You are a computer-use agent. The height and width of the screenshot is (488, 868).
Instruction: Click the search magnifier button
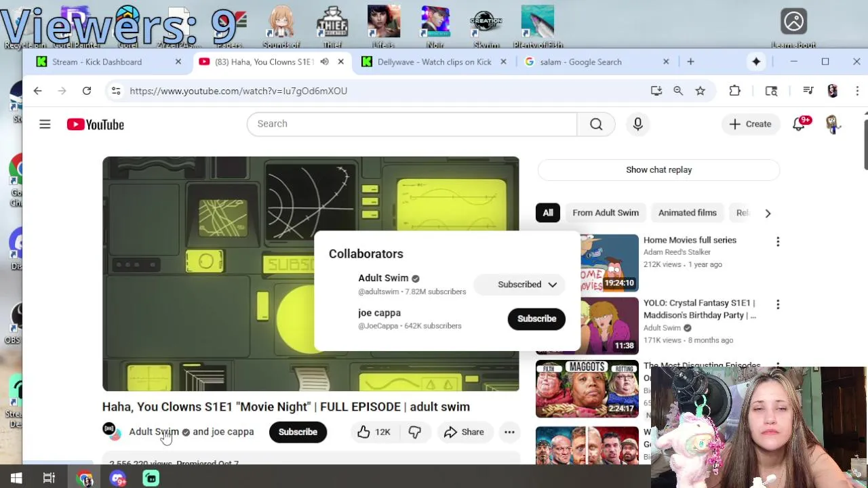coord(596,124)
